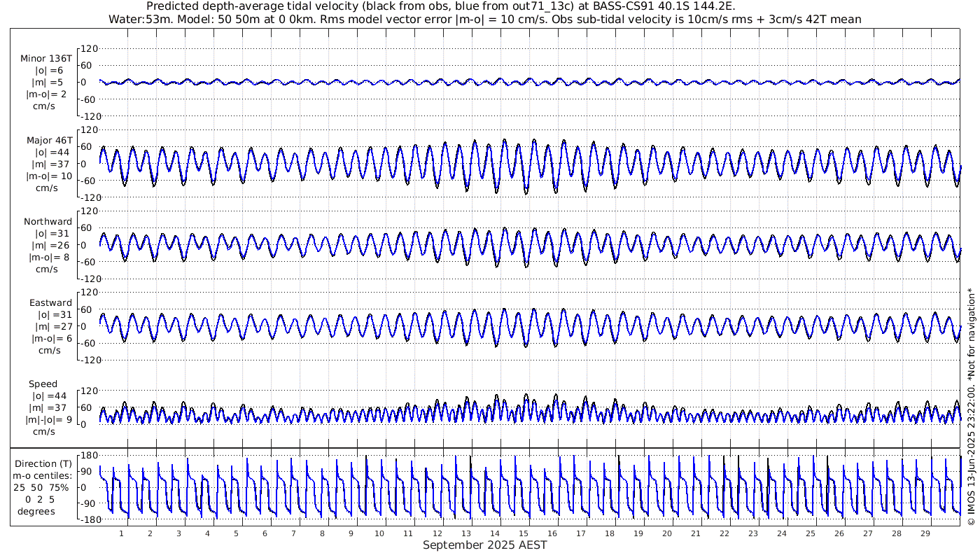
Task: Click day 29 on the date axis
Action: click(x=925, y=533)
